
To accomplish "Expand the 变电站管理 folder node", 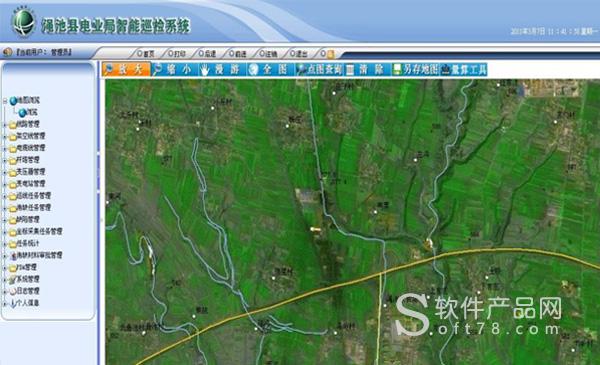I will [5, 184].
